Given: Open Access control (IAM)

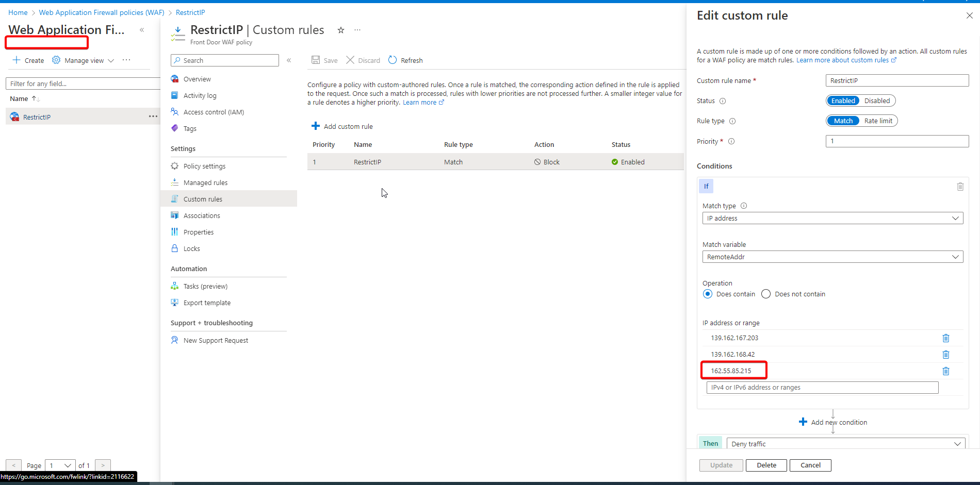Looking at the screenshot, I should [214, 112].
